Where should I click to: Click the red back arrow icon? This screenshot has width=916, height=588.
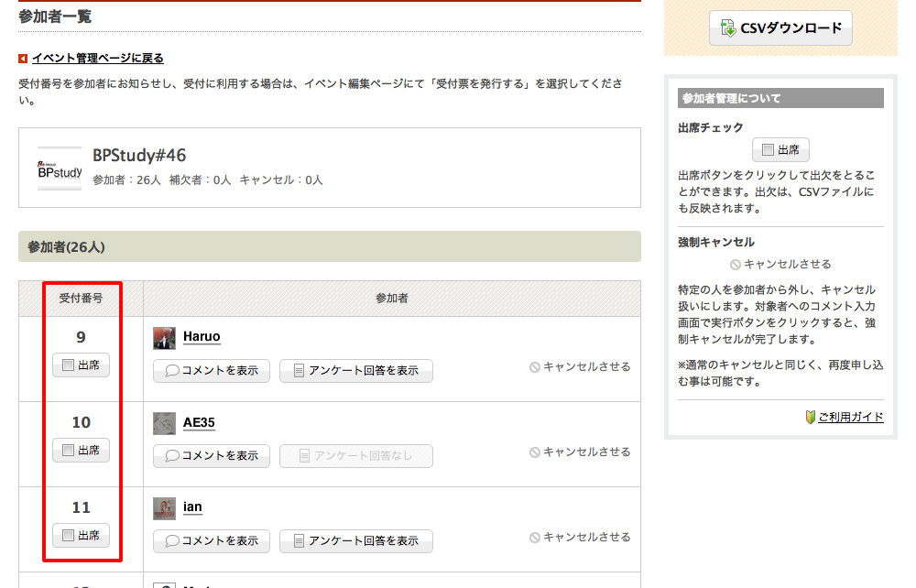pos(23,59)
